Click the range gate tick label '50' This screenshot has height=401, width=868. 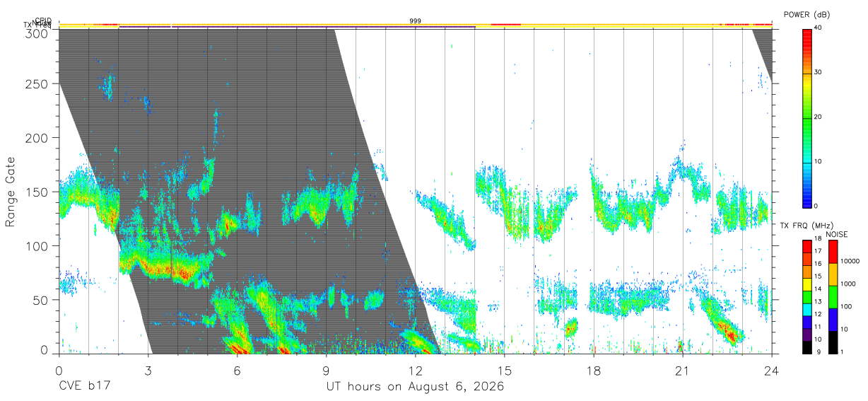(x=42, y=300)
